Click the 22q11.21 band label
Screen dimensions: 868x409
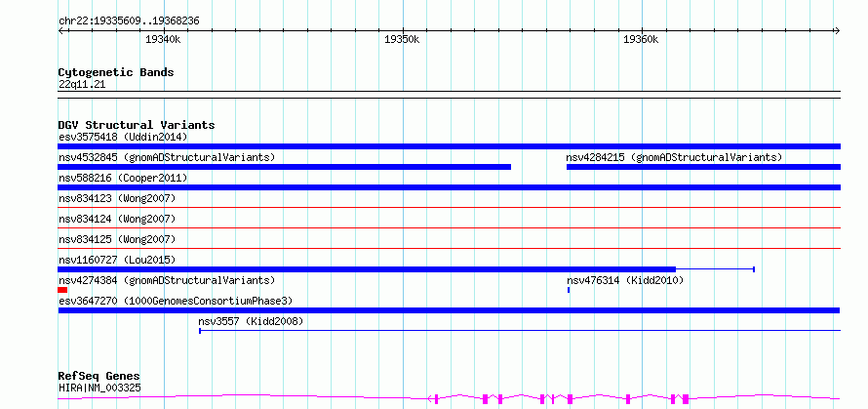coord(82,85)
